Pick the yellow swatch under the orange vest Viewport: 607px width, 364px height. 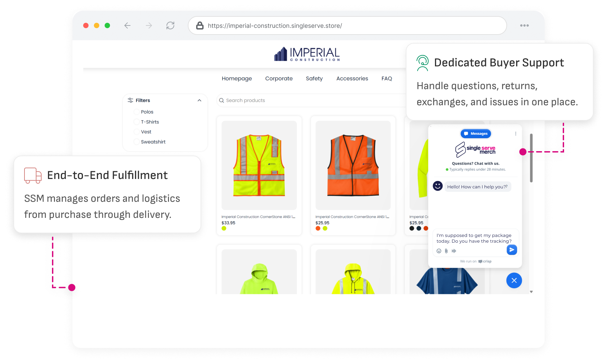(x=325, y=229)
